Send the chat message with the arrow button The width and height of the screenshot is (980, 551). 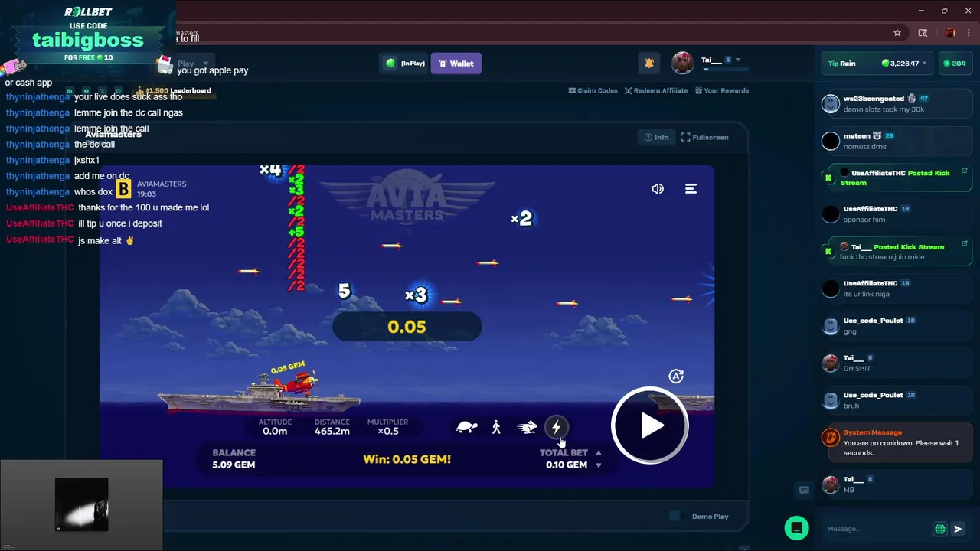point(958,529)
